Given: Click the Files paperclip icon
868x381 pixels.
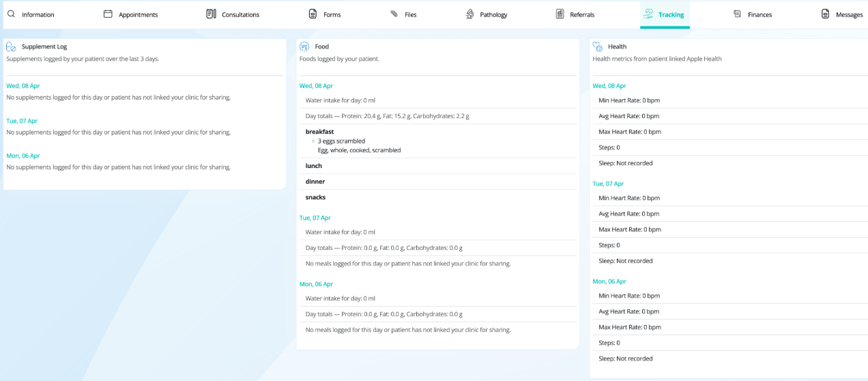Looking at the screenshot, I should 394,14.
